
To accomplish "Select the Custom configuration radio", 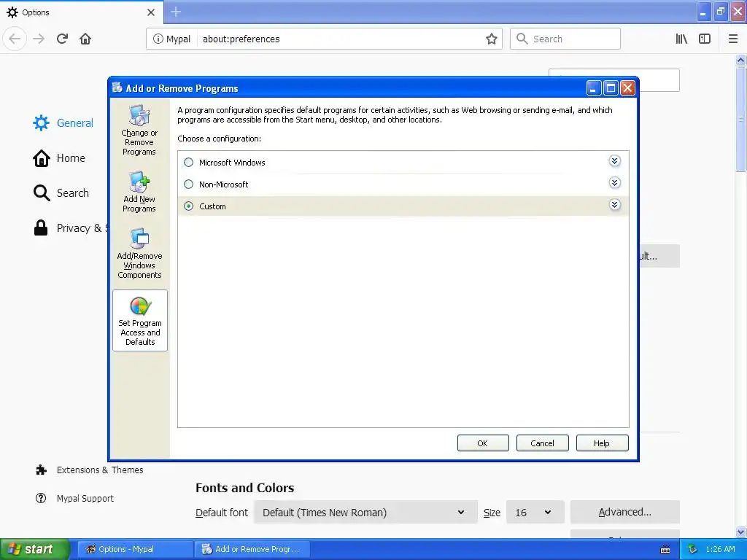I will tap(189, 206).
